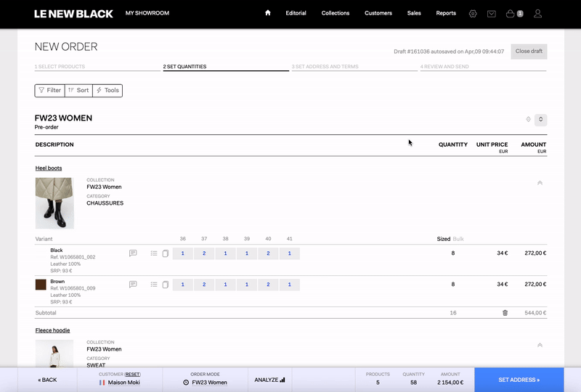The width and height of the screenshot is (581, 392).
Task: Click the Brown color swatch
Action: (41, 285)
